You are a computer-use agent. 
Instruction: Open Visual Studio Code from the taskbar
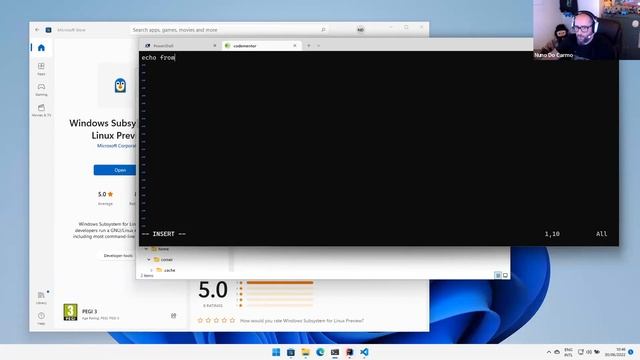tap(364, 352)
